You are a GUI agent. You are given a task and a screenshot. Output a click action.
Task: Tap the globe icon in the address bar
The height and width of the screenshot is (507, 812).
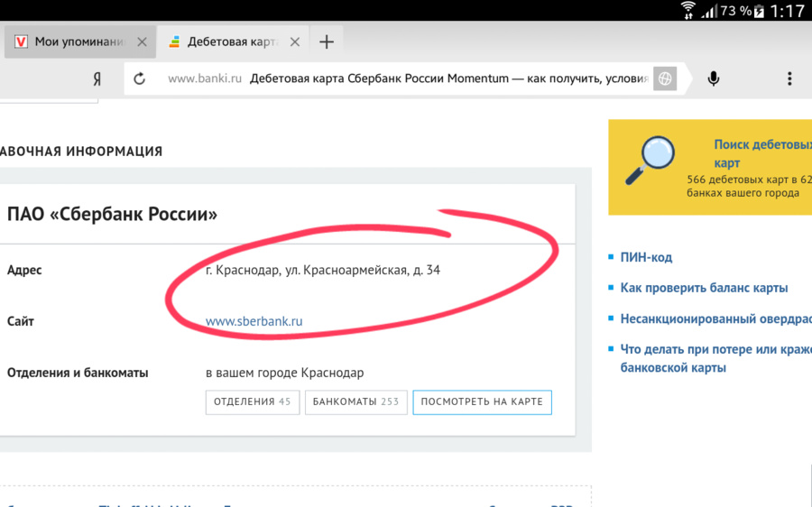tap(665, 78)
